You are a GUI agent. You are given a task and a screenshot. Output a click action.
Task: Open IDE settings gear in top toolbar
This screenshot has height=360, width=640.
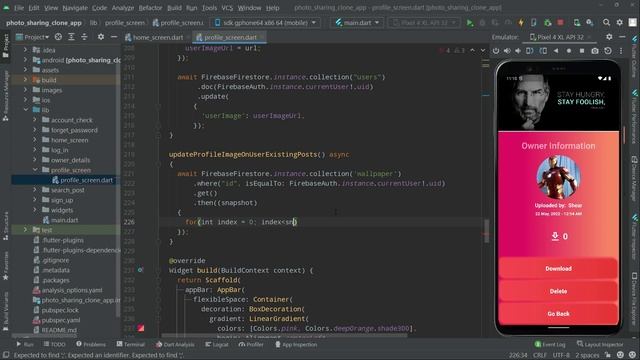pos(620,23)
